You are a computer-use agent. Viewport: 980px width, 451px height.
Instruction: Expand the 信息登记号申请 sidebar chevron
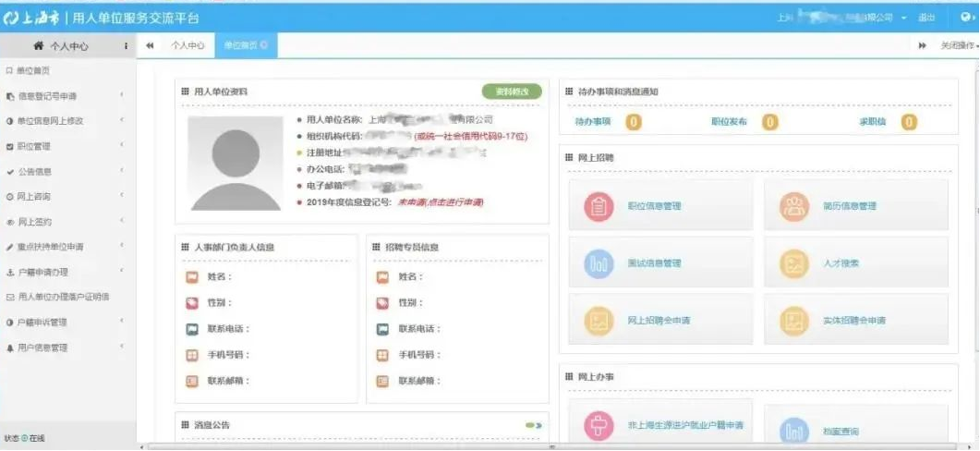pos(121,96)
